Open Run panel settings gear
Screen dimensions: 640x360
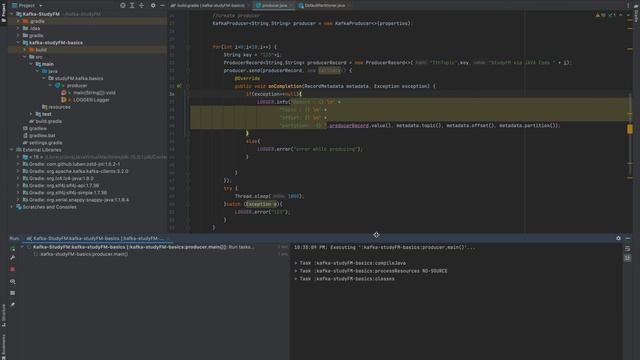tap(618, 238)
